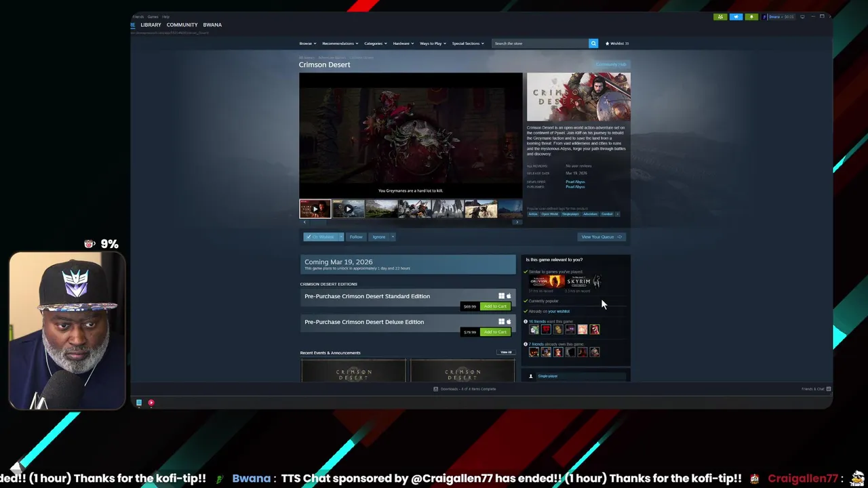
Task: Click the magnifier search button in store bar
Action: 593,43
